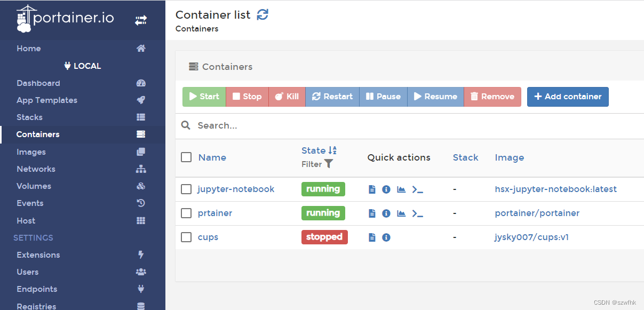Open Images in the sidebar
This screenshot has height=310, width=644.
coord(31,152)
